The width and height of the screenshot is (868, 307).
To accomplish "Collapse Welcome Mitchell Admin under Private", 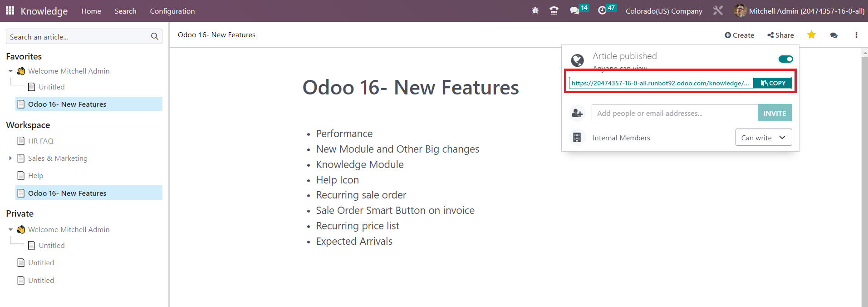I will tap(10, 229).
